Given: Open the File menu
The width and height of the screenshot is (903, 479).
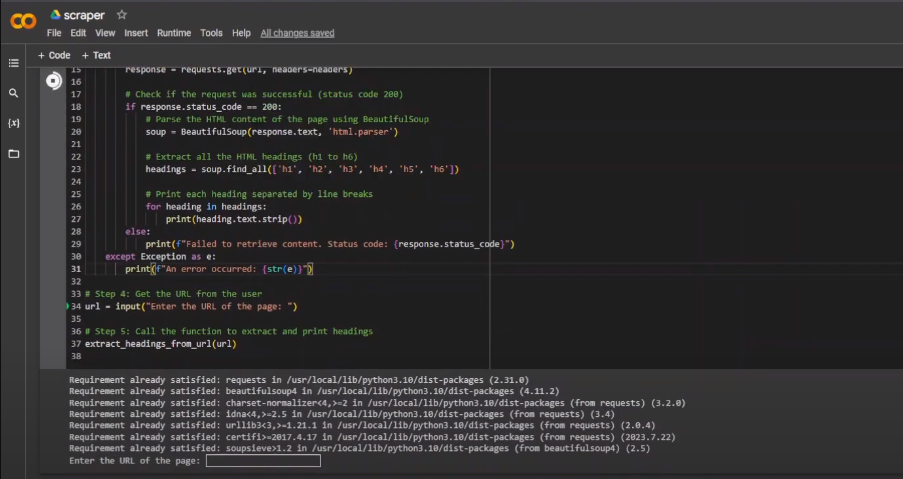Looking at the screenshot, I should (x=54, y=33).
